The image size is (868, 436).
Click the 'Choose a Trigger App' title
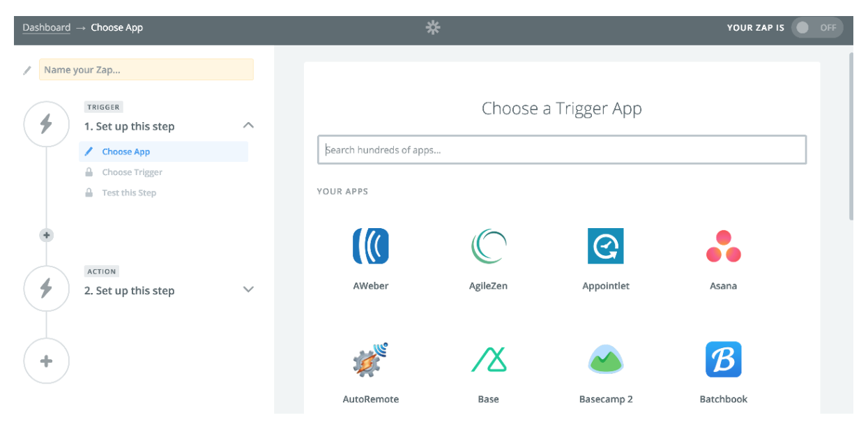pyautogui.click(x=562, y=109)
